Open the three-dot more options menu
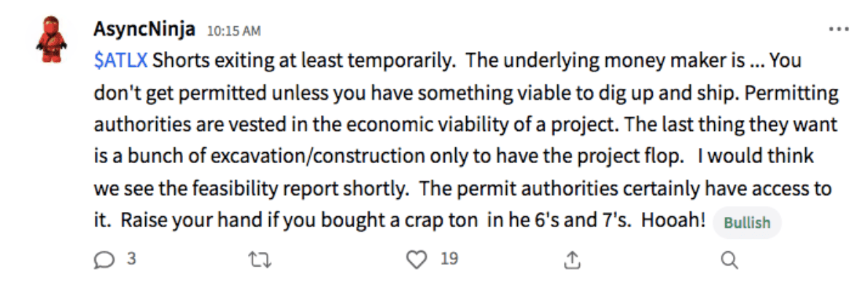The image size is (868, 284). 839,28
